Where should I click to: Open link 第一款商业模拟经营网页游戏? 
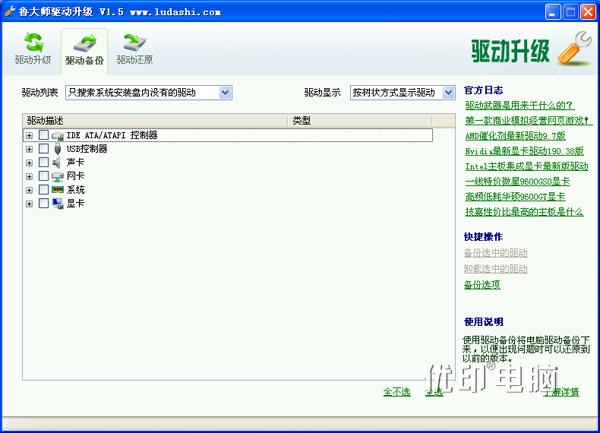[x=528, y=120]
